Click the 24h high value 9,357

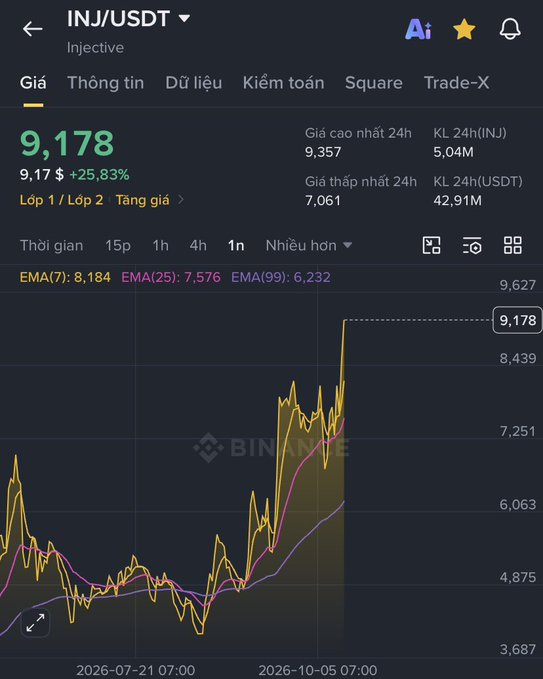coord(323,152)
